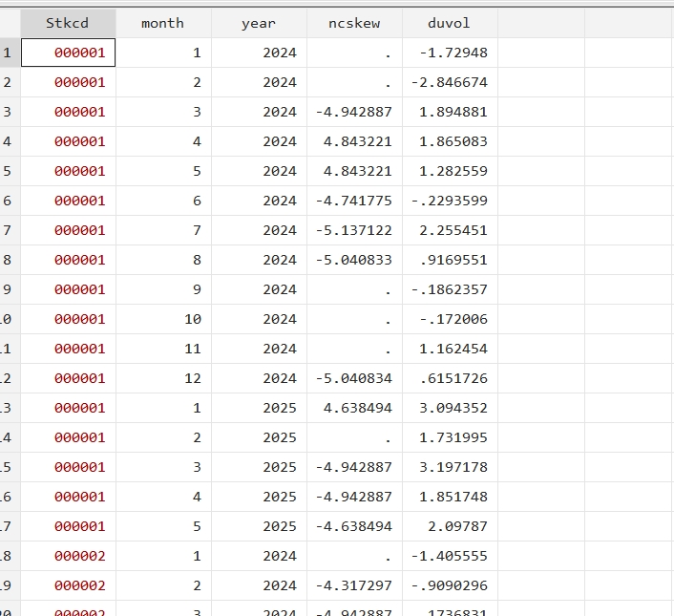Select the year column header
The image size is (674, 616).
coord(259,23)
